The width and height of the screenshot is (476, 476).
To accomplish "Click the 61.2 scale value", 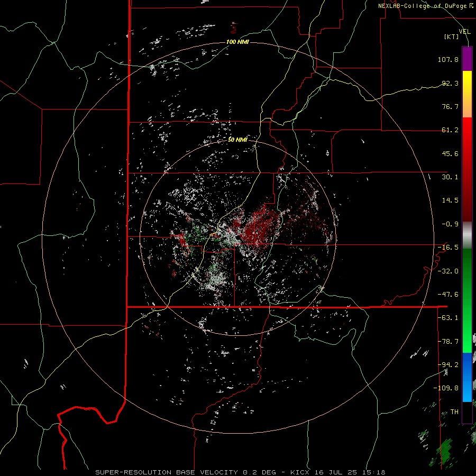I will click(450, 130).
